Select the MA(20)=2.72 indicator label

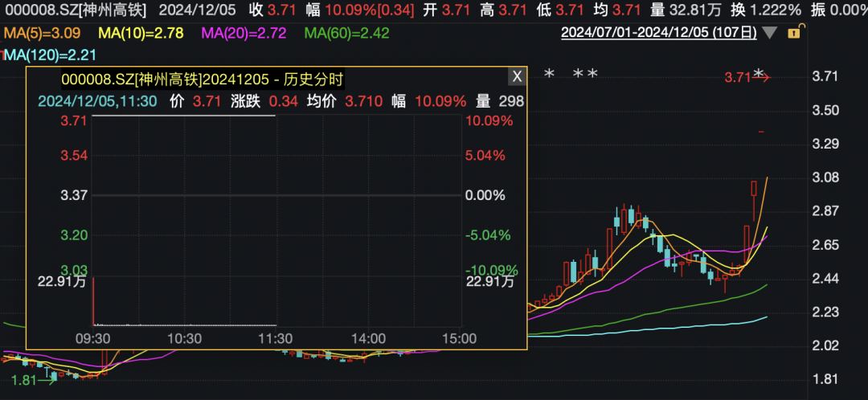tap(244, 33)
